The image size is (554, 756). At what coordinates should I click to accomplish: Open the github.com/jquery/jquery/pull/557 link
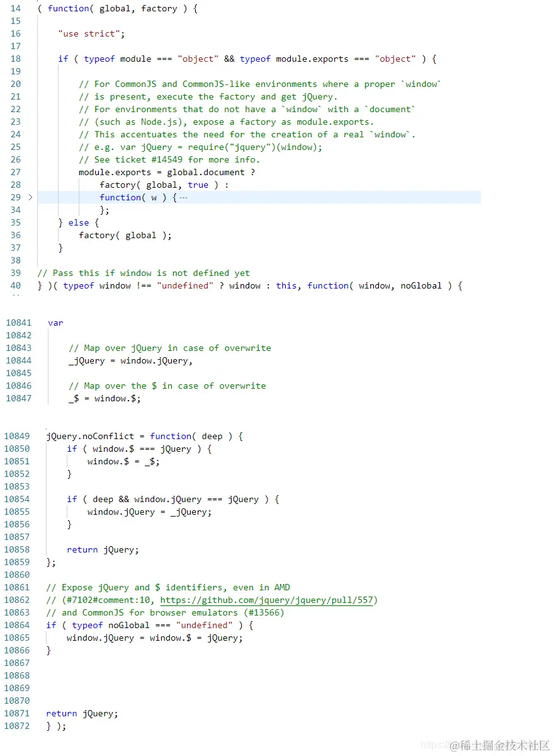pyautogui.click(x=267, y=600)
